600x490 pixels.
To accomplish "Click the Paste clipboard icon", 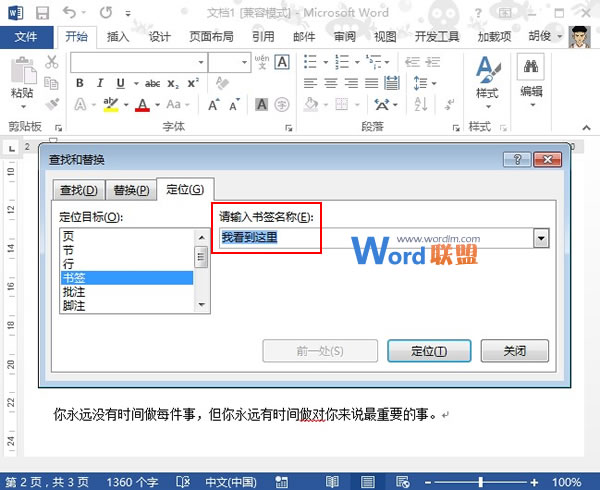I will (x=23, y=70).
